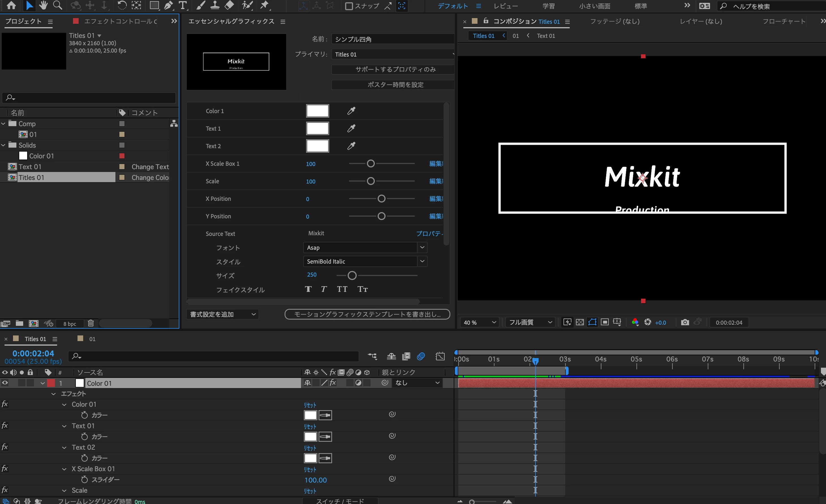826x504 pixels.
Task: Toggle the transparency grid in viewer
Action: 580,322
